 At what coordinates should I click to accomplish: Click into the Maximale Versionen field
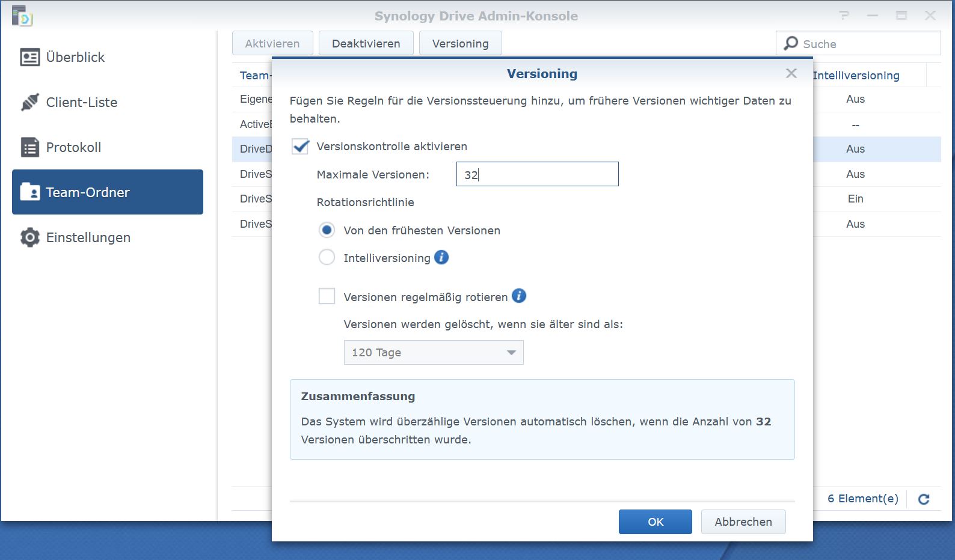click(536, 174)
